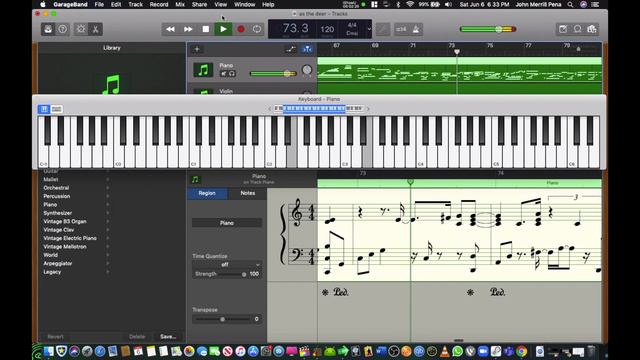640x360 pixels.
Task: Open the Editors scissors button
Action: (96, 29)
